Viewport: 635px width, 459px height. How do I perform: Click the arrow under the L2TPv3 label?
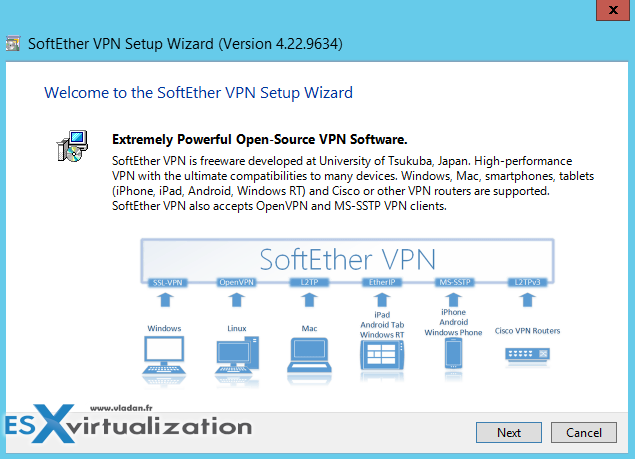point(527,300)
